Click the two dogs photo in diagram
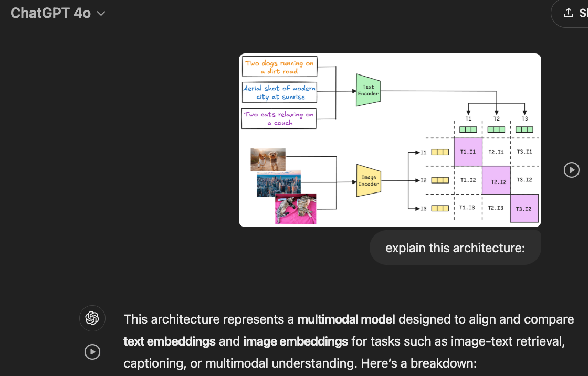Image resolution: width=588 pixels, height=376 pixels. (268, 159)
